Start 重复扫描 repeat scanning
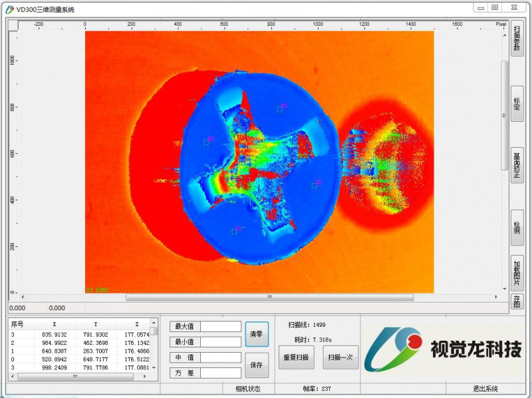Viewport: 532px width, 398px height. [x=296, y=357]
